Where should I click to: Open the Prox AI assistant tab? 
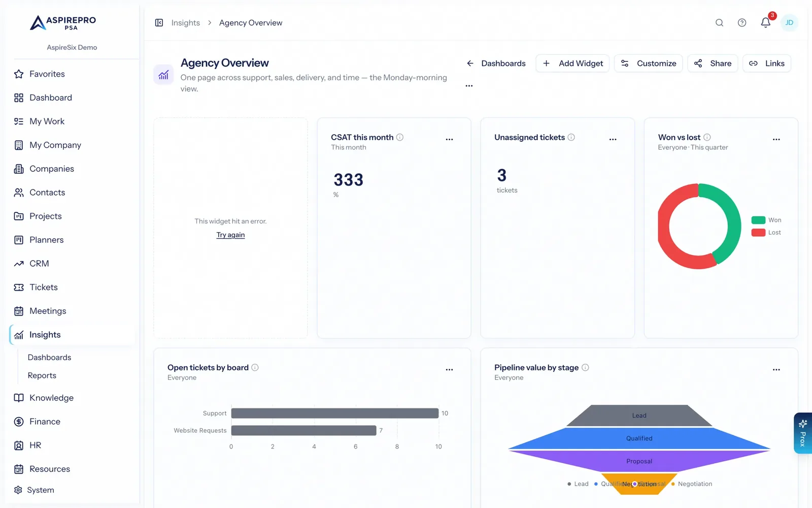802,433
